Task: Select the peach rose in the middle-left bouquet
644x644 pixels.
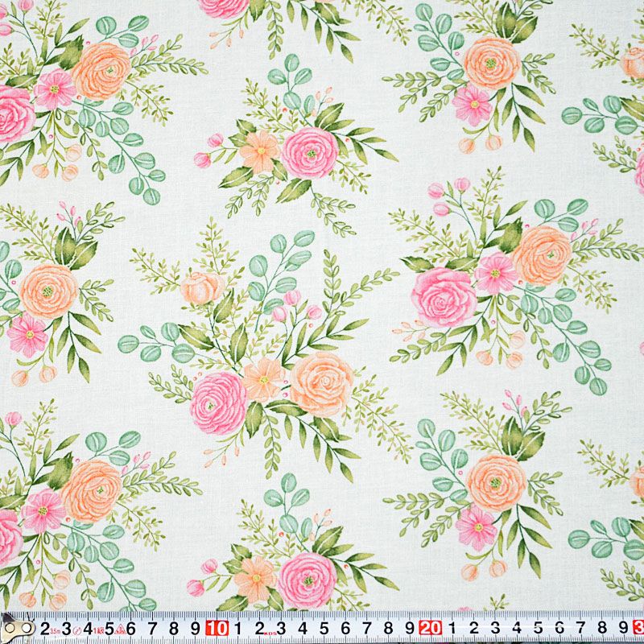Action: click(x=49, y=290)
